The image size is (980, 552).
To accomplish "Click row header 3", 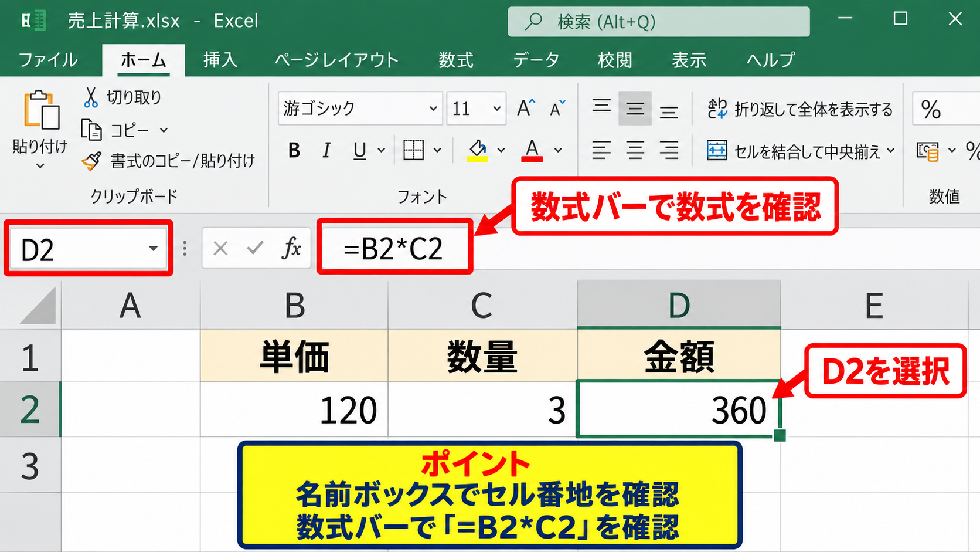I will (x=30, y=465).
